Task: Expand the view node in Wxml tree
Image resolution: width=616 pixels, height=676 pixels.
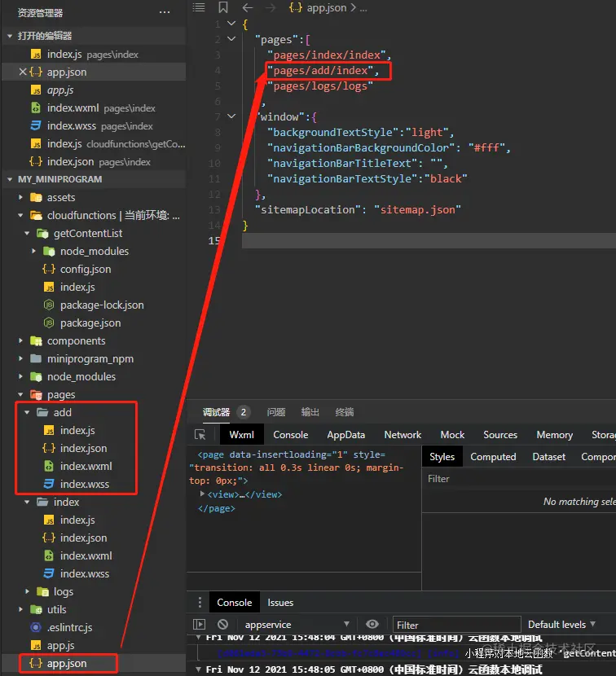Action: (202, 494)
